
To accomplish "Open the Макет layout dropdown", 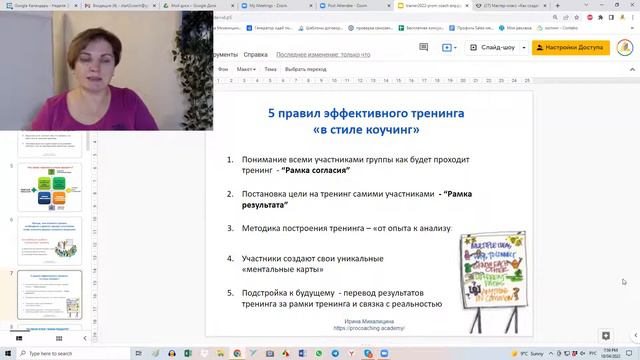I will pos(246,69).
